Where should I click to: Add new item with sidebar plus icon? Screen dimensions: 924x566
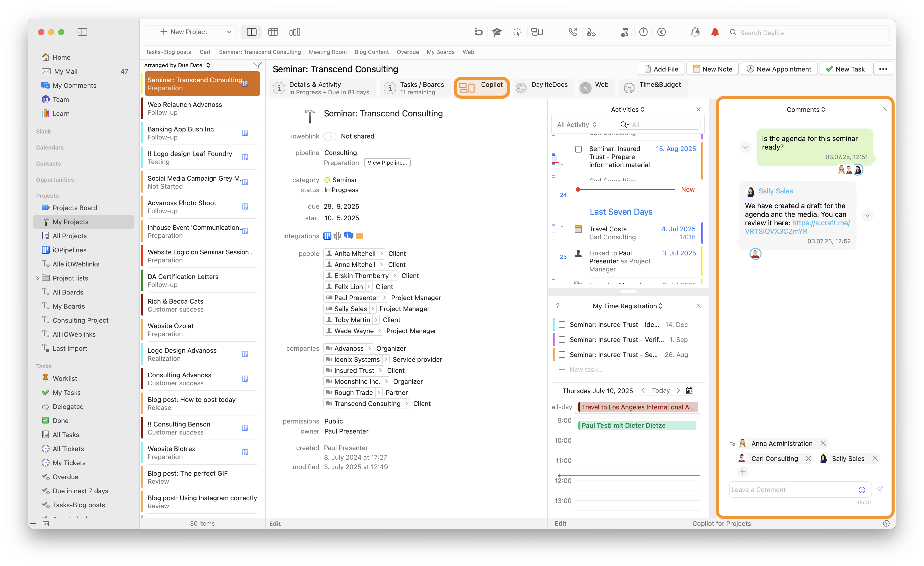coord(33,523)
